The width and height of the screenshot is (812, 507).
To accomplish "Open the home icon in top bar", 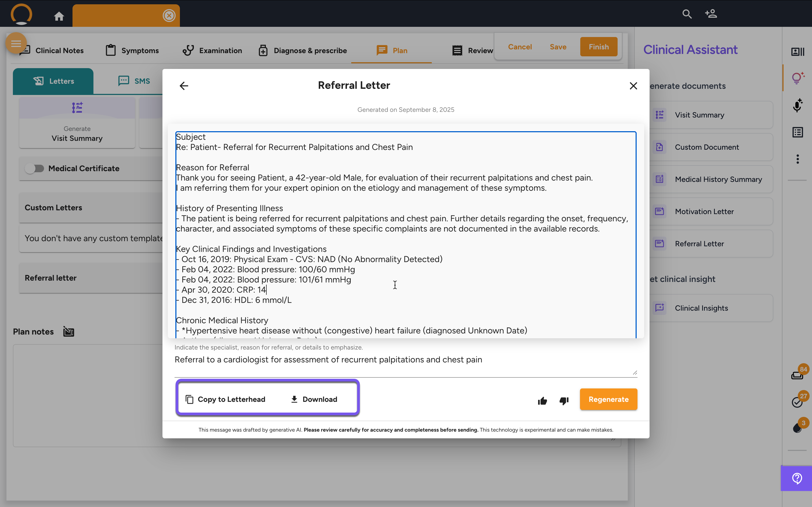I will pos(59,16).
